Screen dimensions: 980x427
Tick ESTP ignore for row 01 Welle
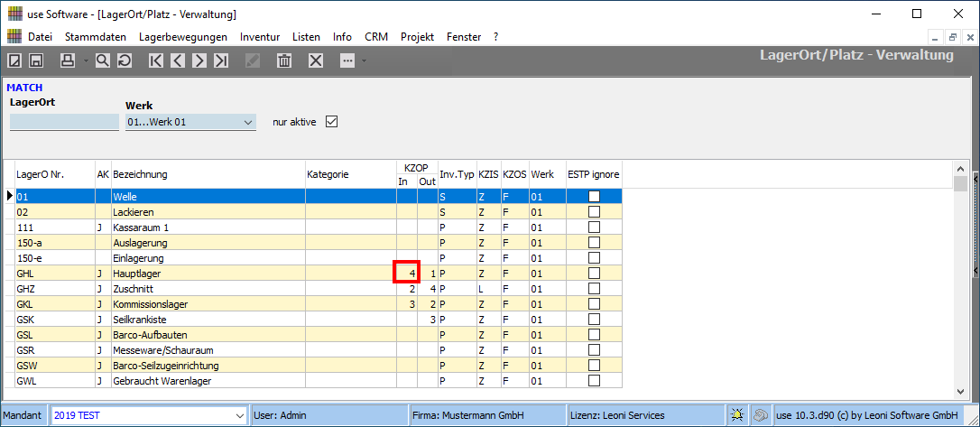[x=594, y=196]
